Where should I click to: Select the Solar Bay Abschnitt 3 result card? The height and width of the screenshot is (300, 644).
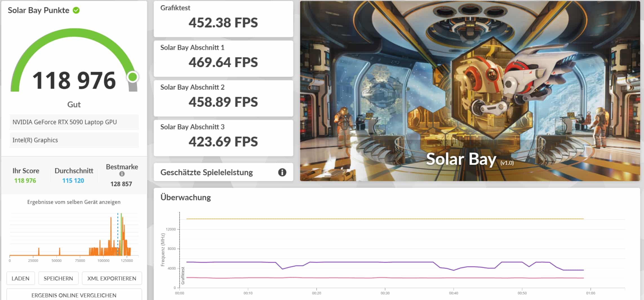223,138
